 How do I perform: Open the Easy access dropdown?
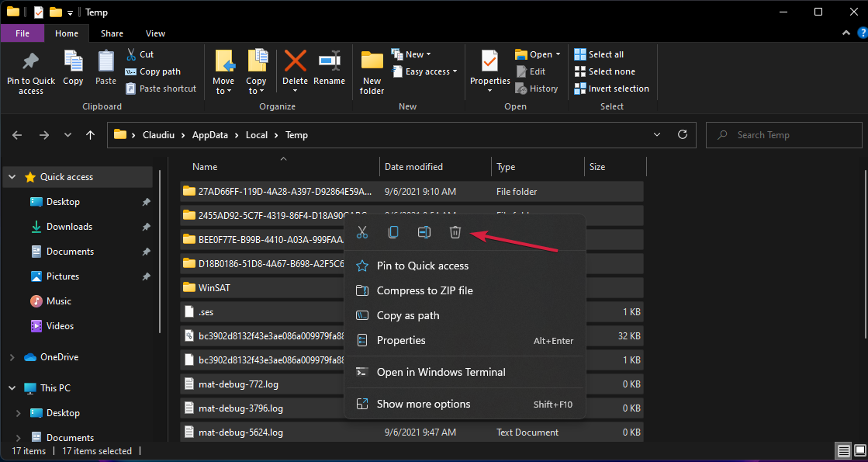coord(425,71)
